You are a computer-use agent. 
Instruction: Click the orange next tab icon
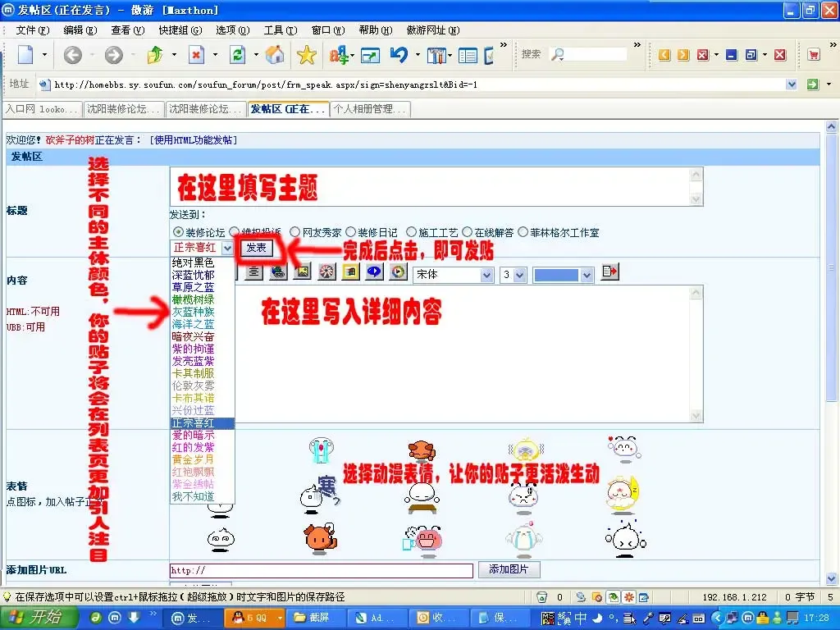pyautogui.click(x=683, y=55)
